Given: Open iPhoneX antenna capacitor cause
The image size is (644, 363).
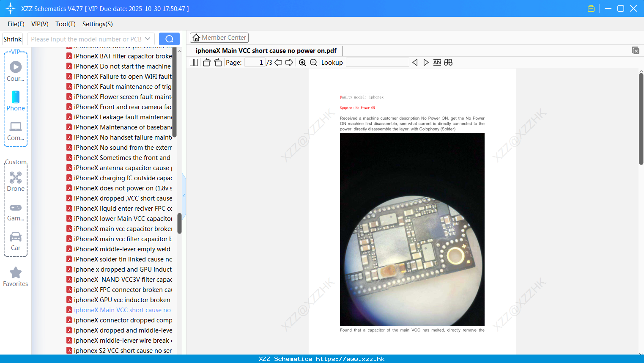Looking at the screenshot, I should [123, 168].
